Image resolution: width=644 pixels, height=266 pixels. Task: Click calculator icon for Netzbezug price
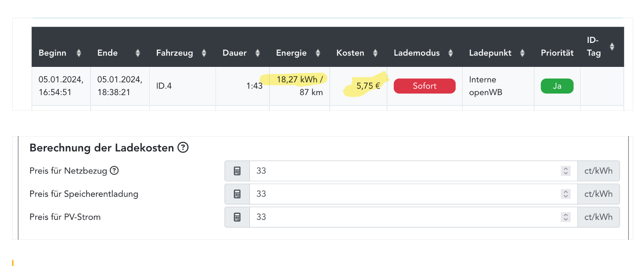[x=237, y=171]
